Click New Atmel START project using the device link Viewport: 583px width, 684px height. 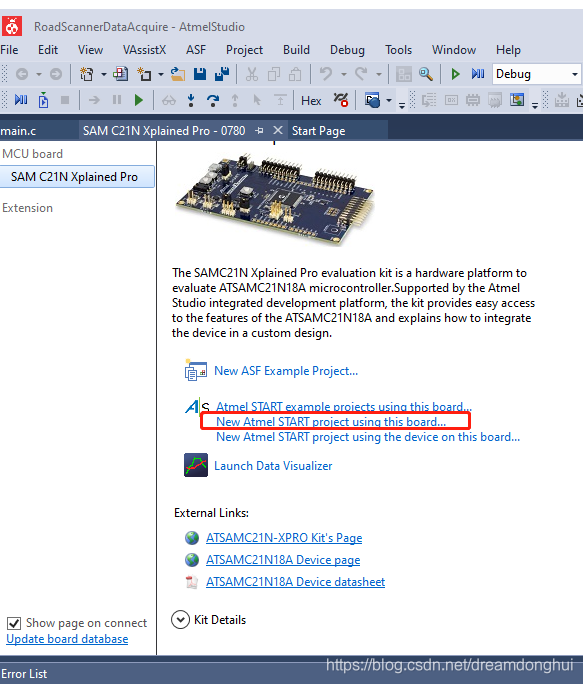coord(368,437)
